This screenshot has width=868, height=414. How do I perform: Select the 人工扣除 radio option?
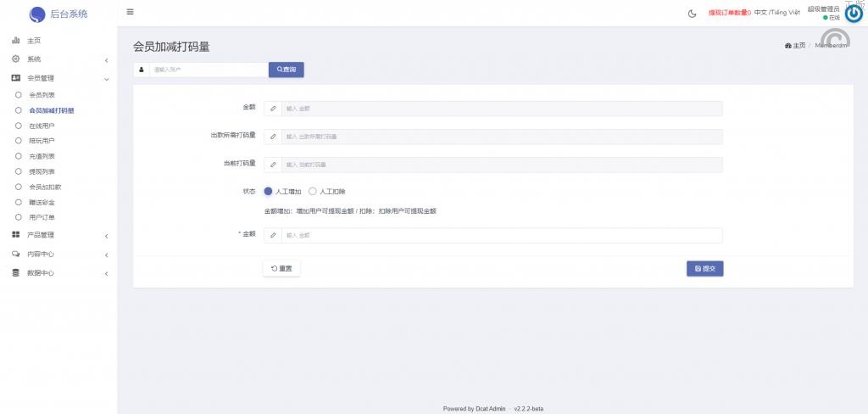coord(312,192)
